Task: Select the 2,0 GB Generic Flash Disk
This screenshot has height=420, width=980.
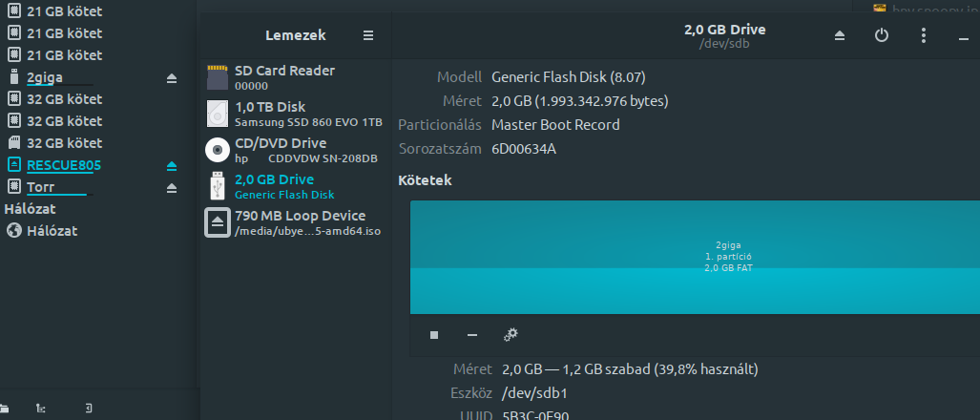Action: pos(295,186)
